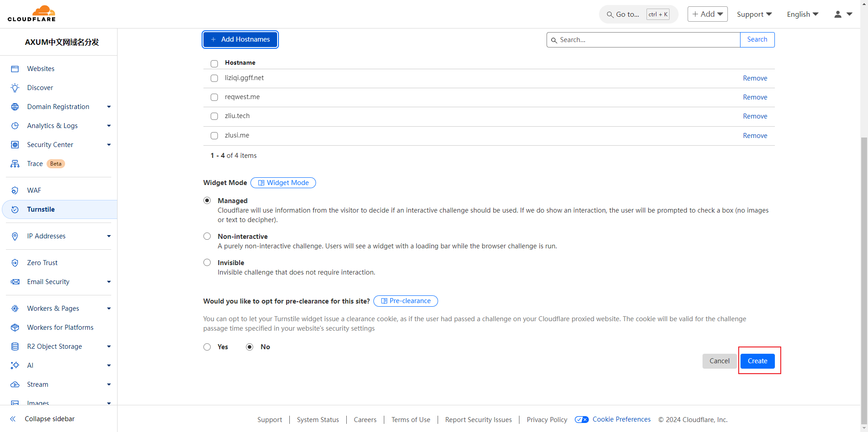Open the Go to quick search box
This screenshot has height=432, width=868.
tap(638, 14)
